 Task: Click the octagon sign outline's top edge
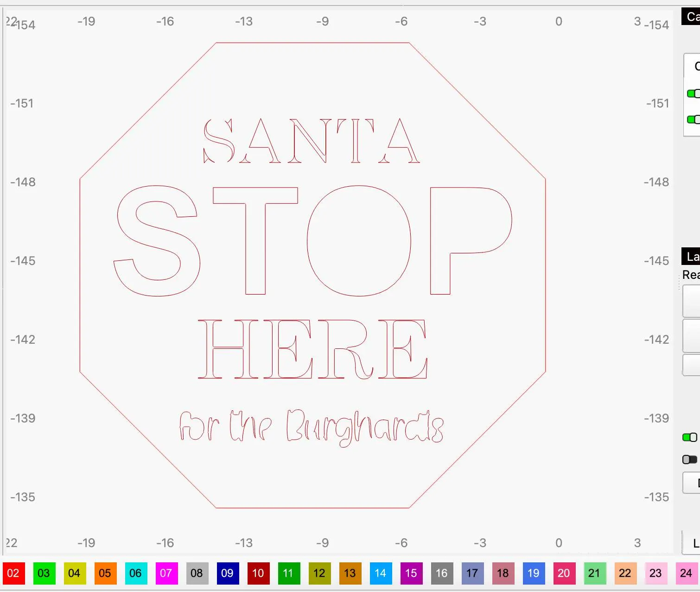pyautogui.click(x=312, y=43)
